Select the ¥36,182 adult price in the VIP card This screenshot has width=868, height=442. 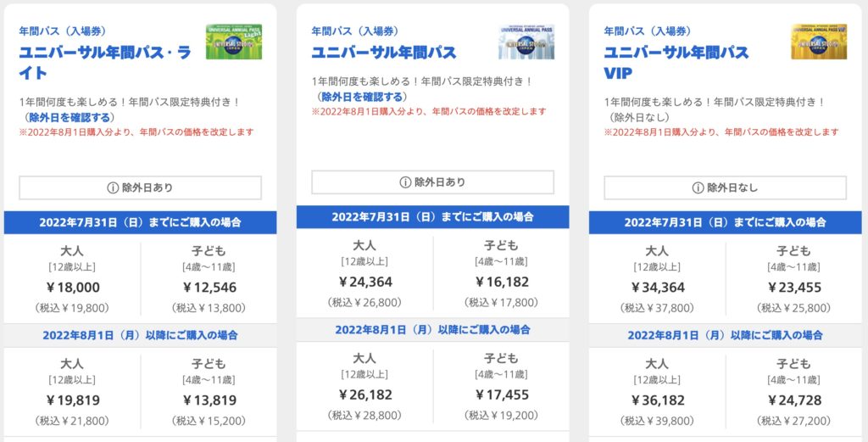click(657, 400)
